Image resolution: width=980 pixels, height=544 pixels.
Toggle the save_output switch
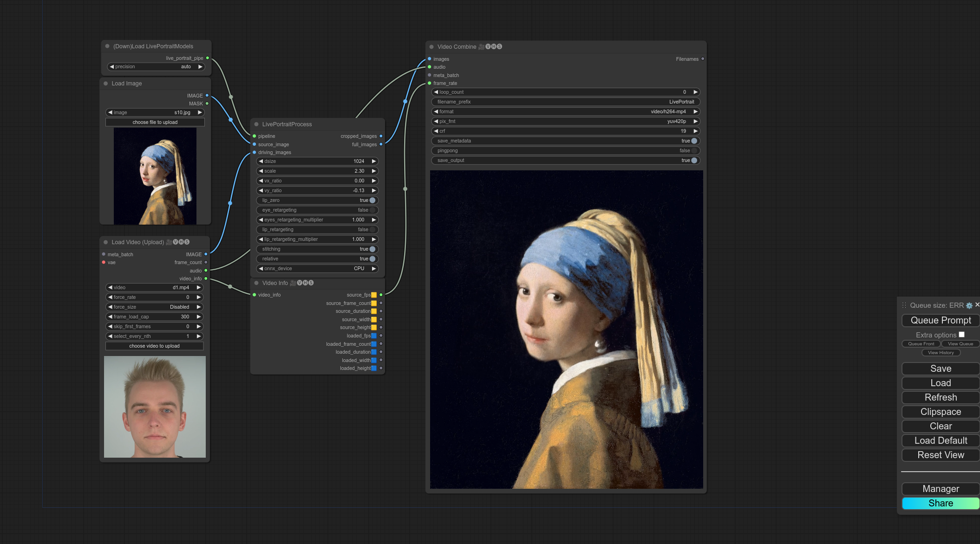[694, 161]
